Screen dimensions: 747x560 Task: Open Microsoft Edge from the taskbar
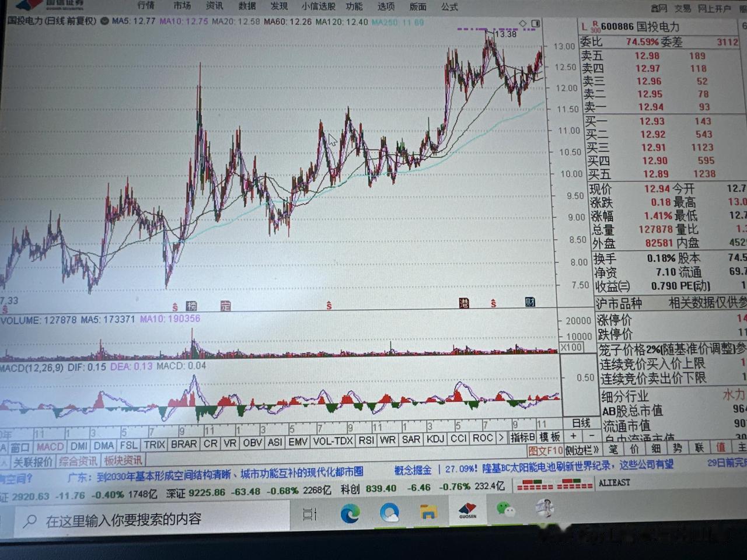point(350,513)
